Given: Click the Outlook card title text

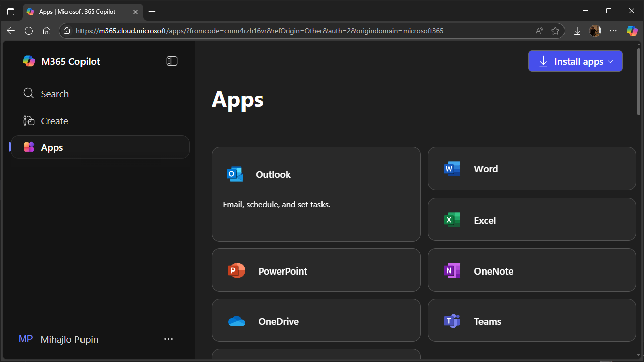Looking at the screenshot, I should [273, 174].
